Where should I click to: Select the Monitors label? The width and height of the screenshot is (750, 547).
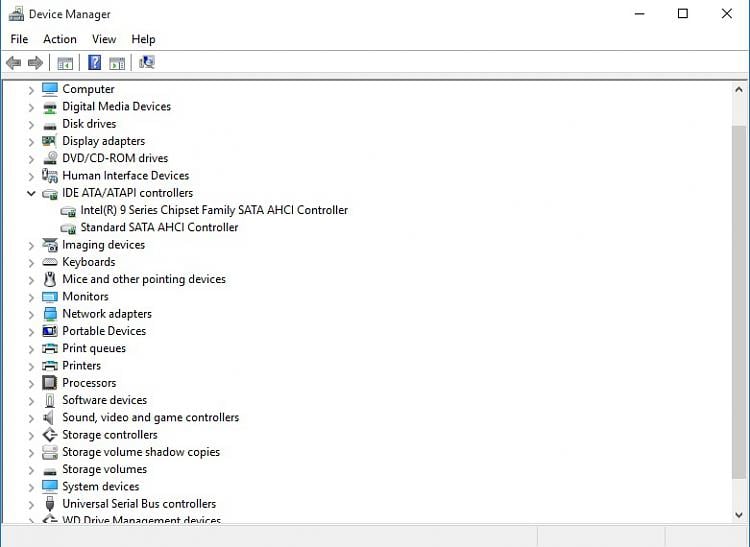85,296
